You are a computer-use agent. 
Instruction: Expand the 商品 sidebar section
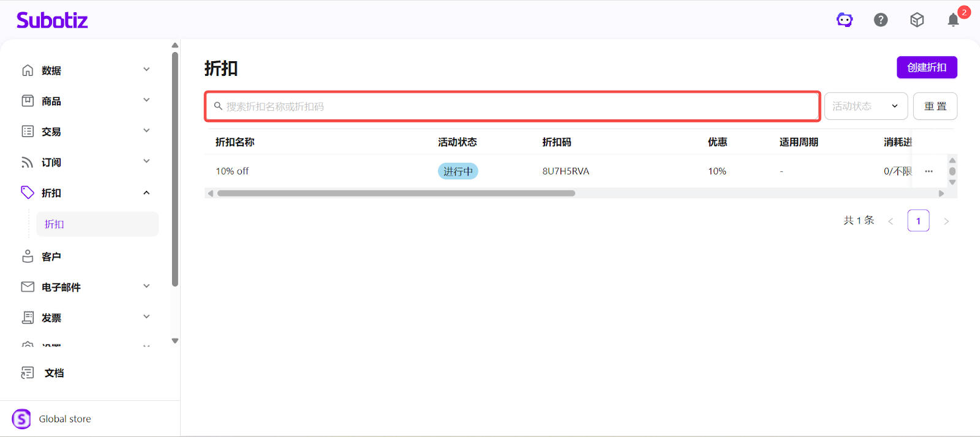click(86, 101)
